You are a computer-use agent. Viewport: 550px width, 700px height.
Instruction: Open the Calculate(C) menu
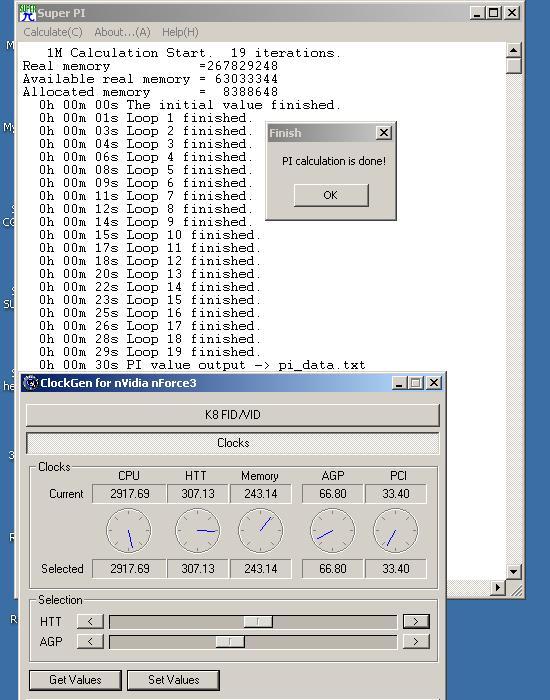click(53, 32)
